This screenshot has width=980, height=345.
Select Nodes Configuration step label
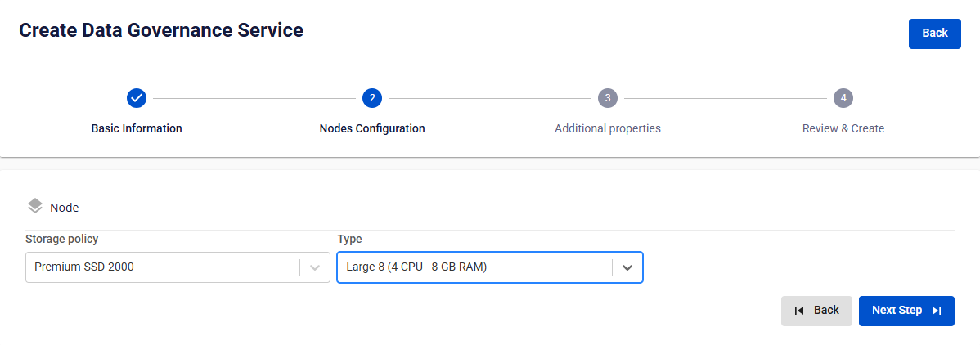[x=372, y=128]
